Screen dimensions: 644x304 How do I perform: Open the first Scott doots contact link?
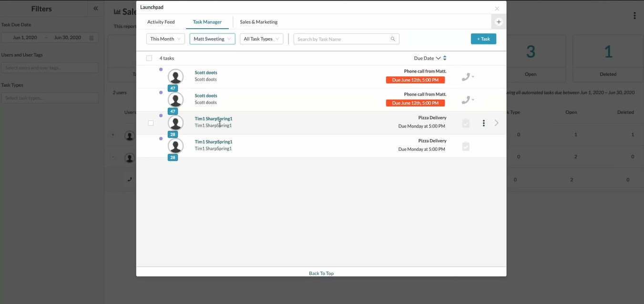(206, 73)
